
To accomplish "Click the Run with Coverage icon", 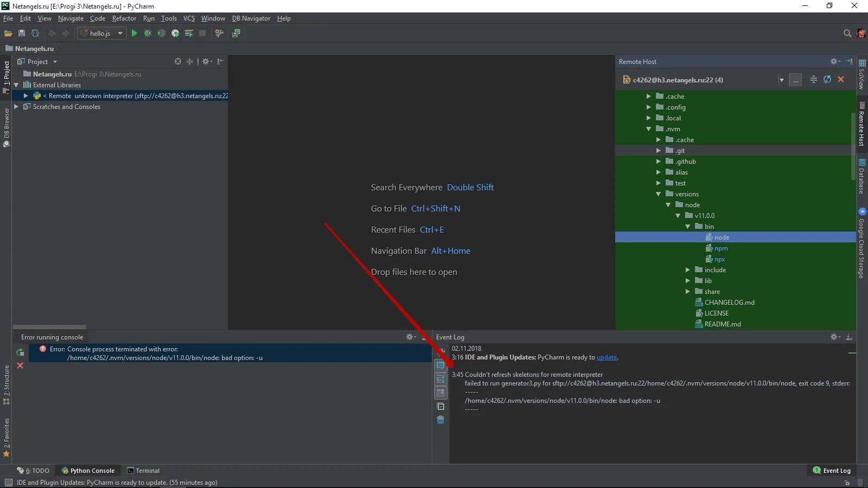I will (x=162, y=33).
